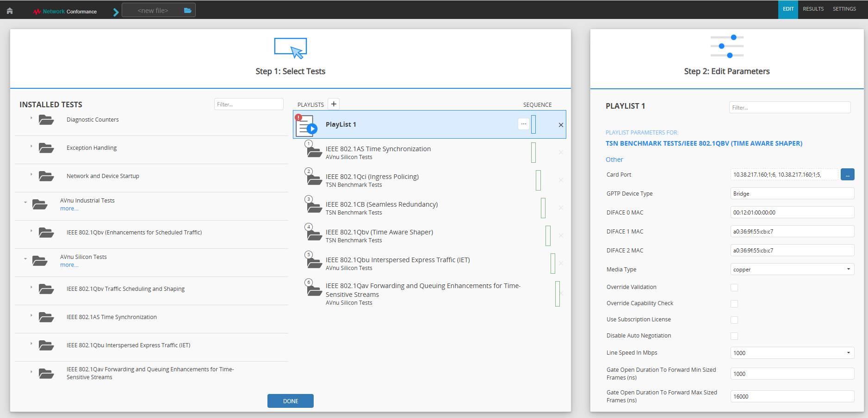This screenshot has height=418, width=868.
Task: Add a new playlist with plus button
Action: 334,104
